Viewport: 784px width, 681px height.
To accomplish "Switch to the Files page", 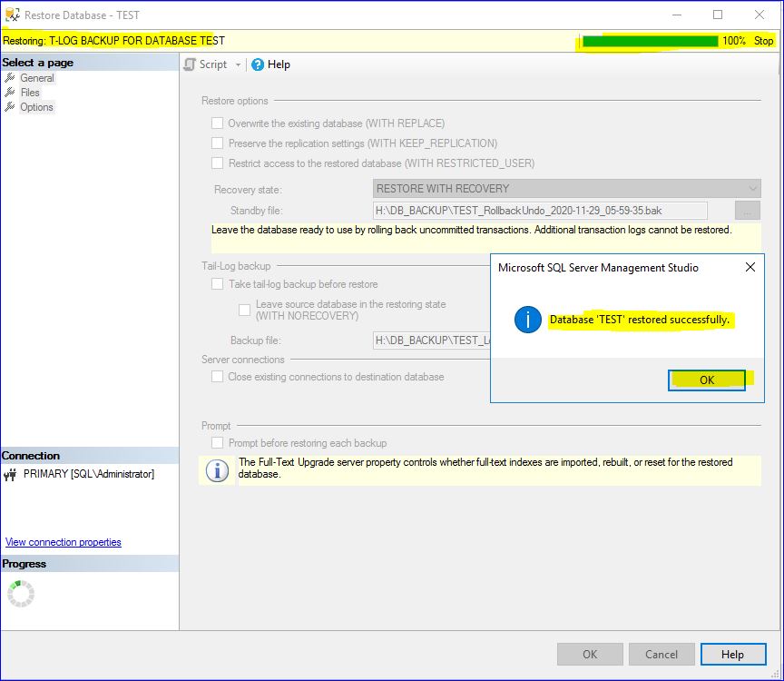I will pyautogui.click(x=30, y=93).
